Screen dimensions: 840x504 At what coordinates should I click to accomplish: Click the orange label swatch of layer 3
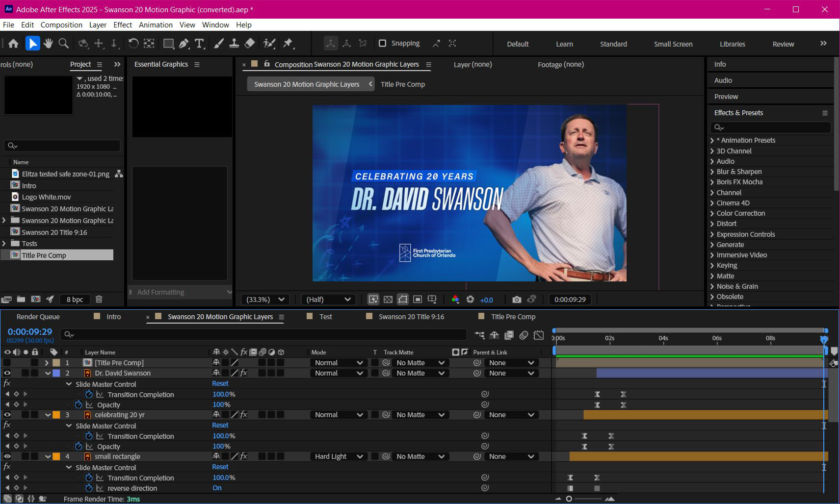click(56, 415)
